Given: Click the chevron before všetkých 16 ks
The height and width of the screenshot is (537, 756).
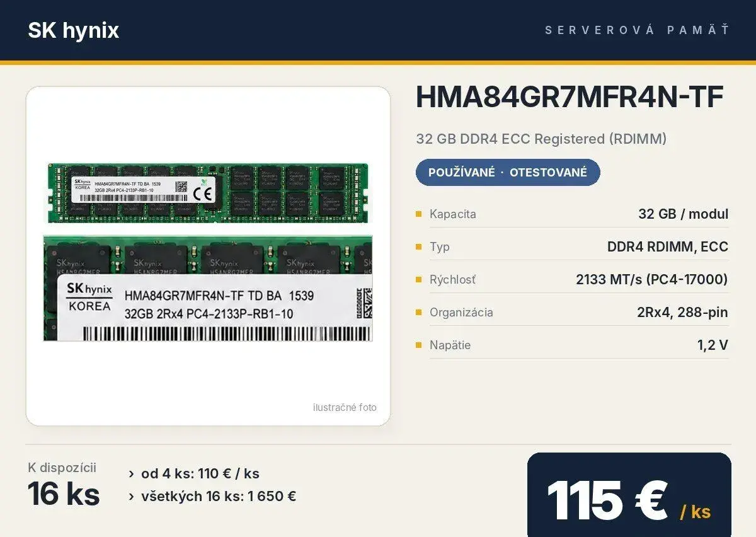Looking at the screenshot, I should tap(131, 496).
